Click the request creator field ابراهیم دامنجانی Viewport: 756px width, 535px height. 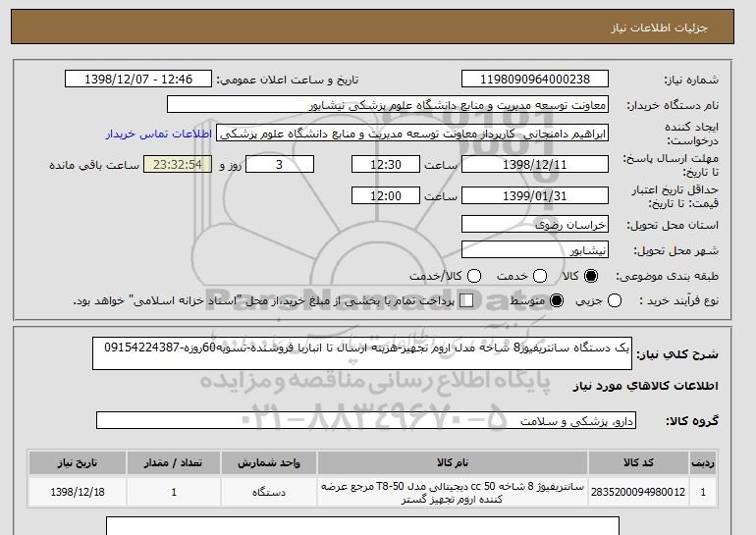click(412, 134)
